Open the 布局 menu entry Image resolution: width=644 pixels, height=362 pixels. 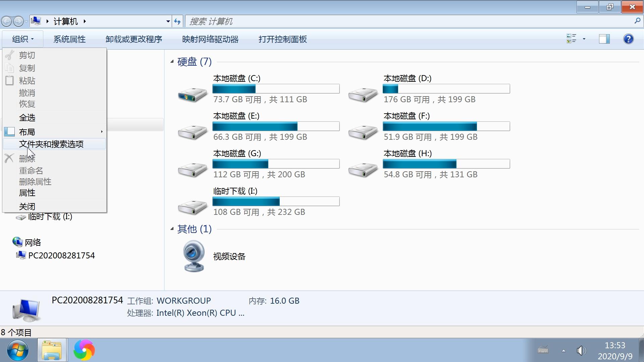coord(54,132)
